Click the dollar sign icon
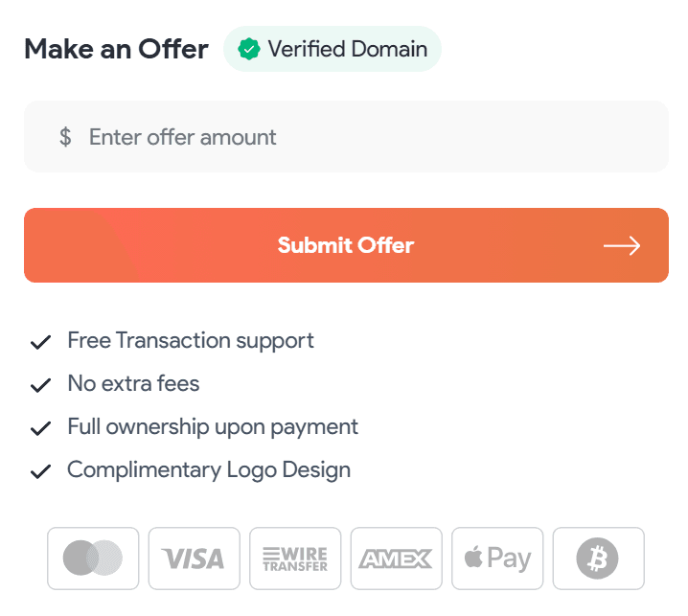The image size is (688, 616). 65,137
